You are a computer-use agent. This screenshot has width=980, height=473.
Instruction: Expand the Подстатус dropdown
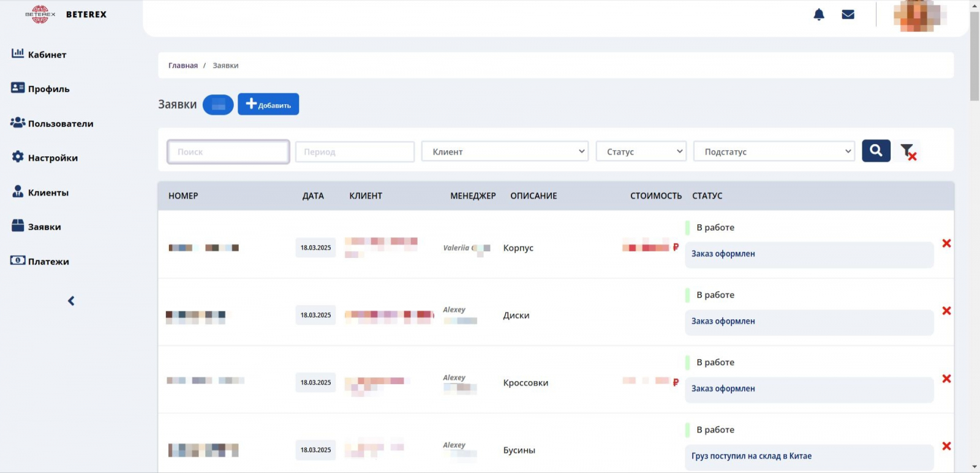tap(774, 151)
